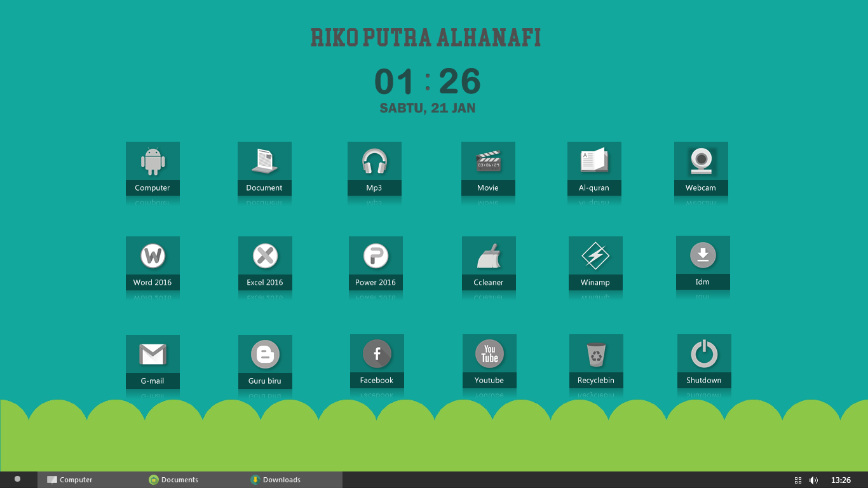Switch to Documents taskbar window

(x=189, y=480)
